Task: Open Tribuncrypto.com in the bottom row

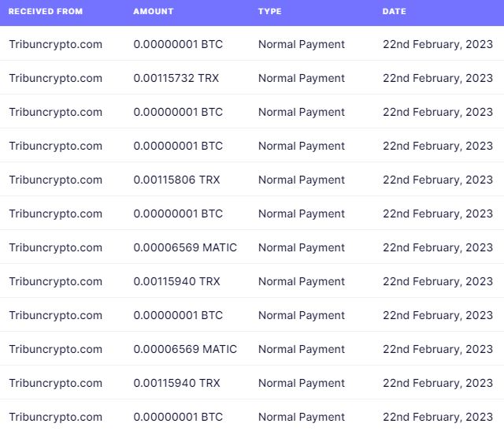Action: click(x=56, y=417)
